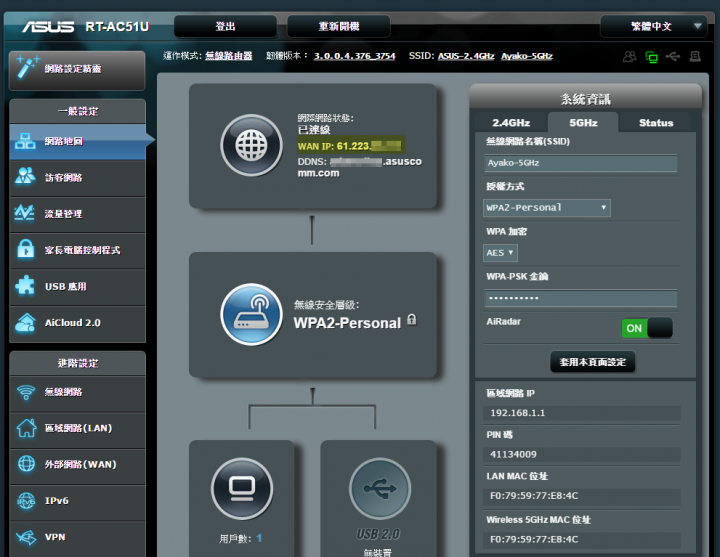
Task: Click the PIN code value 41134009
Action: (x=513, y=454)
